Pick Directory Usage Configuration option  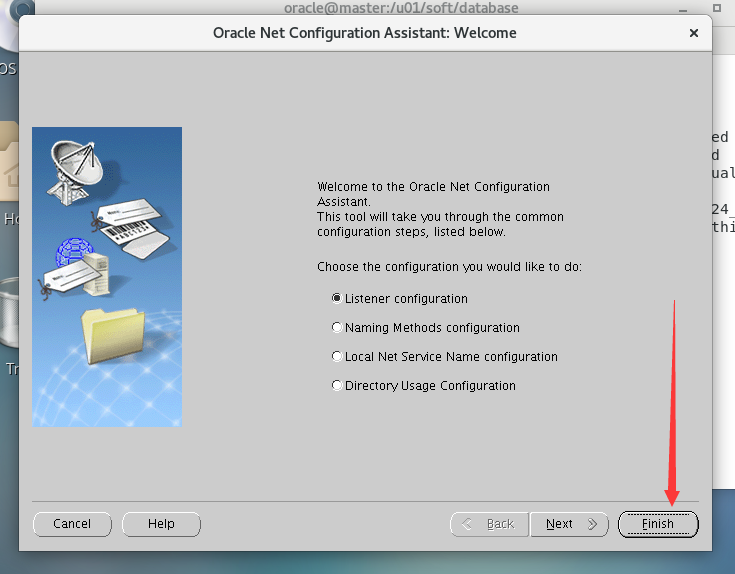(337, 386)
